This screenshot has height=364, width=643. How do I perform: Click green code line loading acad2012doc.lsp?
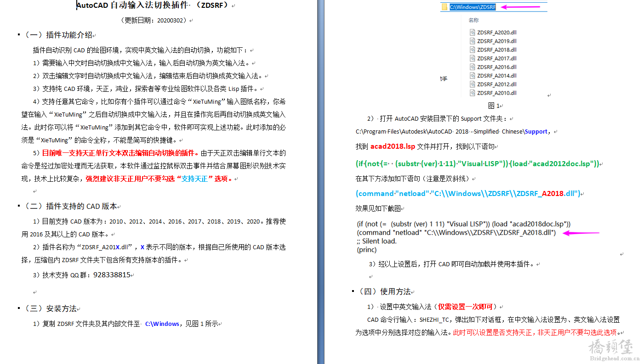pyautogui.click(x=478, y=163)
